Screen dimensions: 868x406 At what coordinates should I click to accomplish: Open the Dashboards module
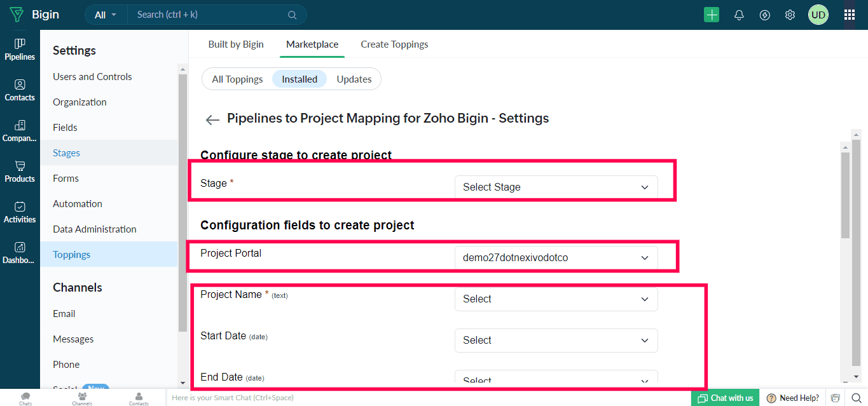pyautogui.click(x=20, y=253)
